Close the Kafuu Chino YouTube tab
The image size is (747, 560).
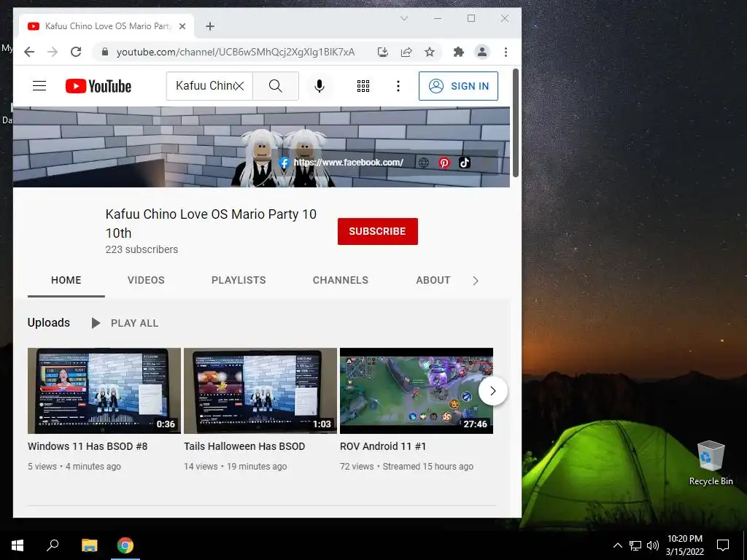click(182, 26)
